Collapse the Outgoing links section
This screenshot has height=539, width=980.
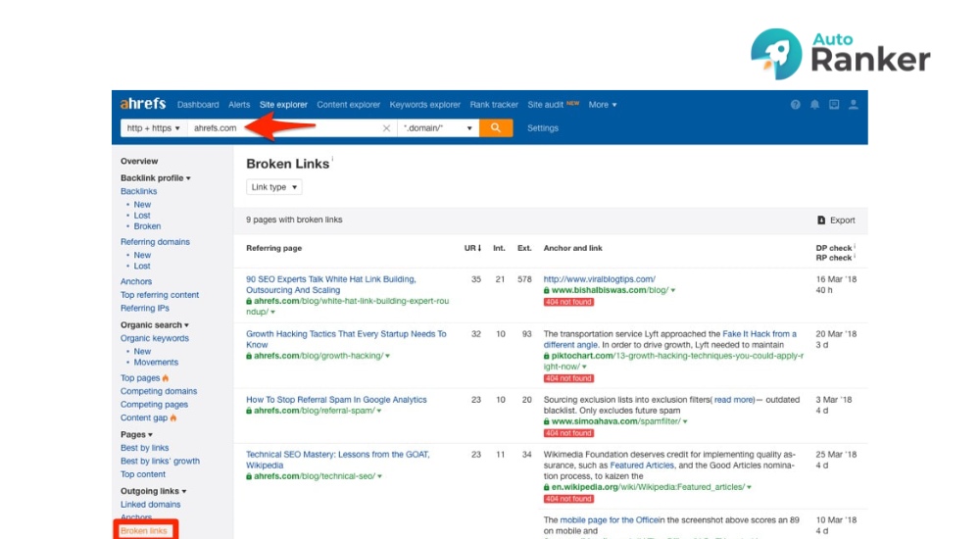153,492
